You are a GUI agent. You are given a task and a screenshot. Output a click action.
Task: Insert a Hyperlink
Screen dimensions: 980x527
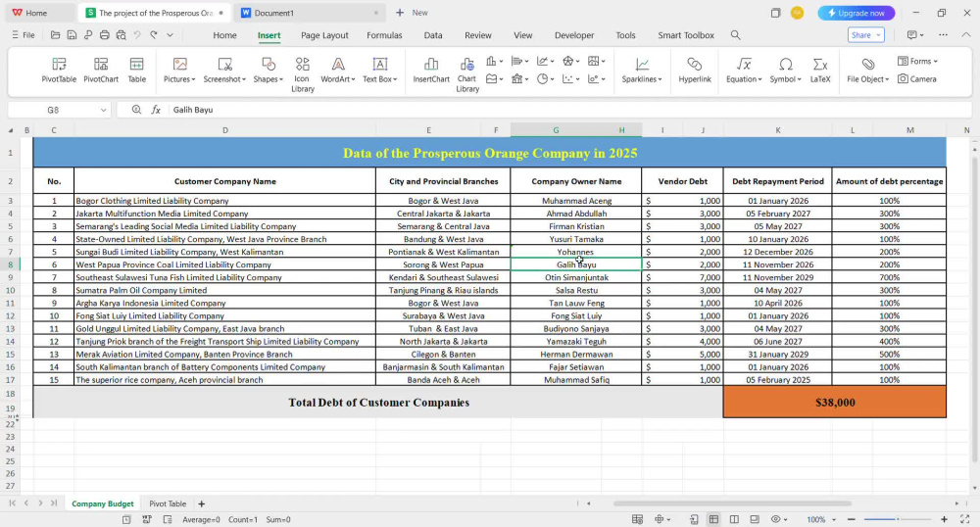[695, 70]
